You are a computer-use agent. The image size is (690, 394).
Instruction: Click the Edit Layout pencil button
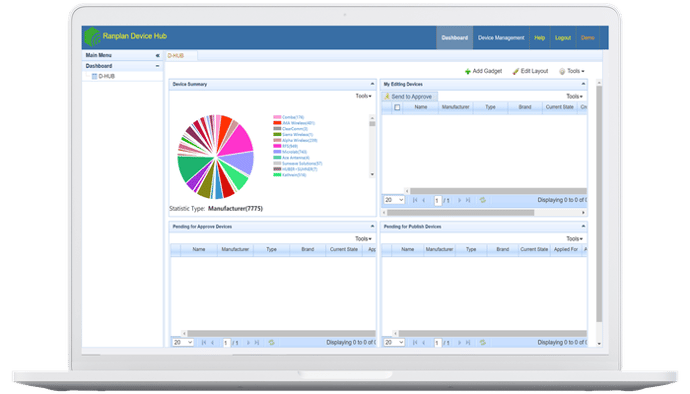pyautogui.click(x=530, y=71)
